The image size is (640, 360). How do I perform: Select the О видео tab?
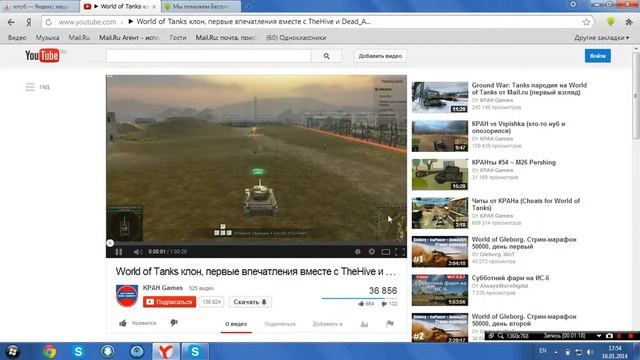(x=236, y=324)
